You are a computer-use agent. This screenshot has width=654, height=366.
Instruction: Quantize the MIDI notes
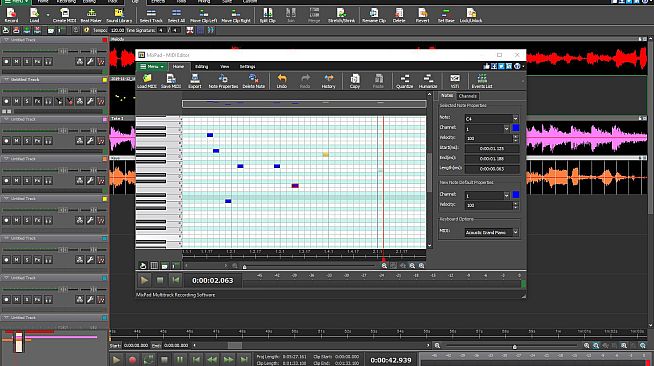[x=404, y=81]
